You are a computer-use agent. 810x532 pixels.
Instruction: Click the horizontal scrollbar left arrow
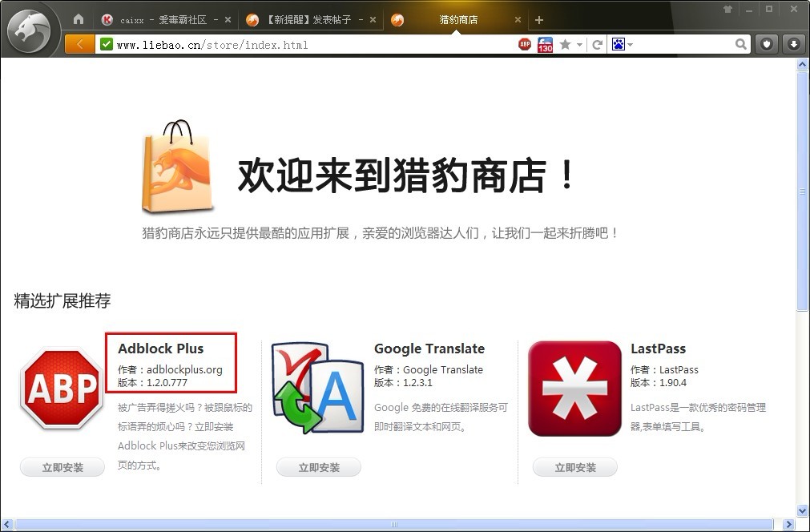(x=6, y=524)
